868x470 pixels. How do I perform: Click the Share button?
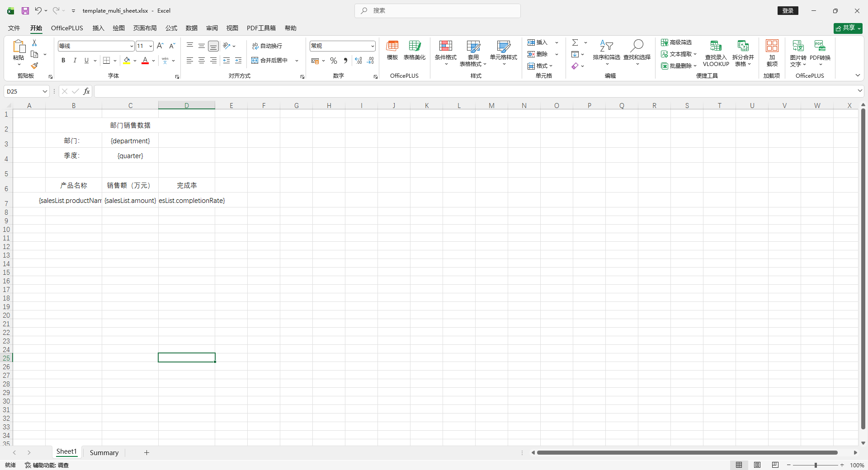(x=848, y=28)
